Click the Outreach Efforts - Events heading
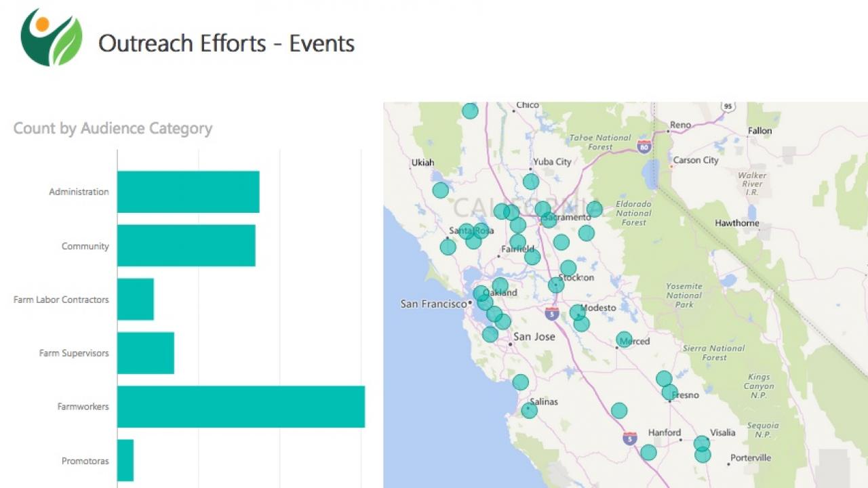The width and height of the screenshot is (868, 488). [226, 43]
